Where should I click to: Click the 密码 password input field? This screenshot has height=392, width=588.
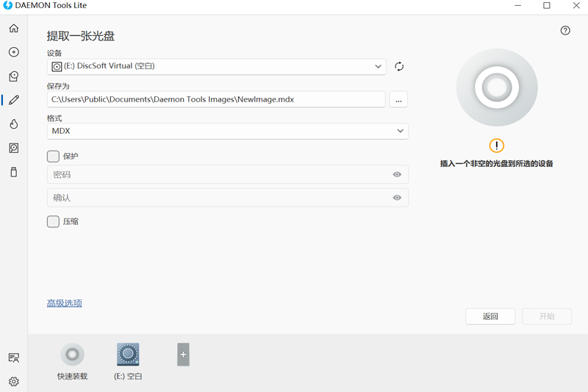click(x=228, y=174)
